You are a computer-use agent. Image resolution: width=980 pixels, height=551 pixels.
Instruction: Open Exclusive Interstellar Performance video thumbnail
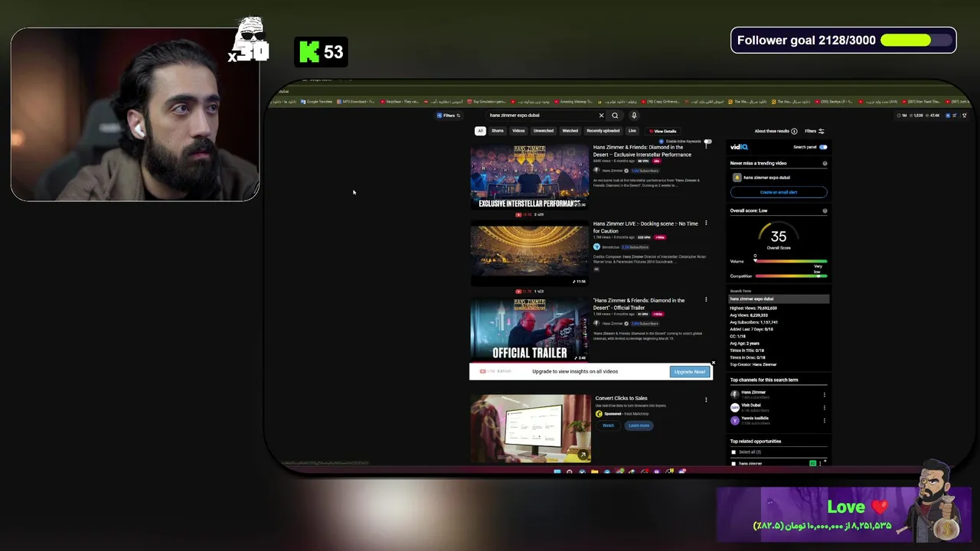(x=530, y=177)
